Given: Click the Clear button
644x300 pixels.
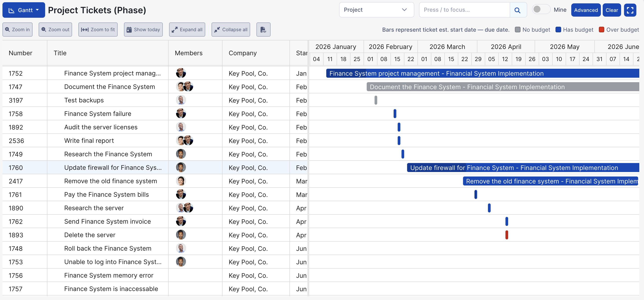Looking at the screenshot, I should (x=611, y=10).
